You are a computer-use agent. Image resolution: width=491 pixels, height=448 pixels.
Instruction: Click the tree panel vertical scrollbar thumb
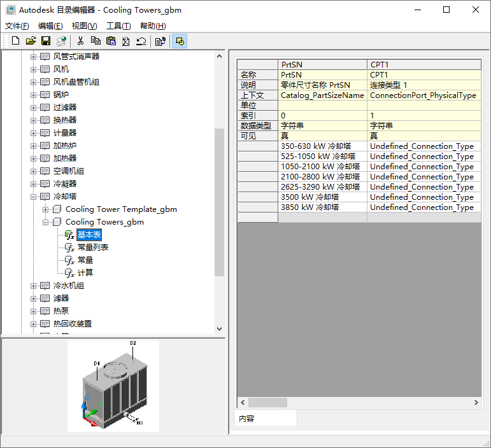click(x=219, y=202)
